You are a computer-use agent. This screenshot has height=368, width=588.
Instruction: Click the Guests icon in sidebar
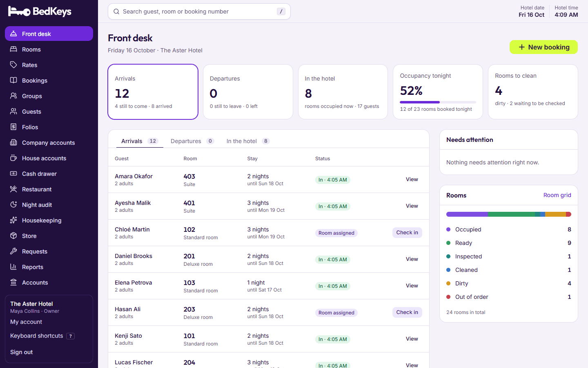coord(13,111)
